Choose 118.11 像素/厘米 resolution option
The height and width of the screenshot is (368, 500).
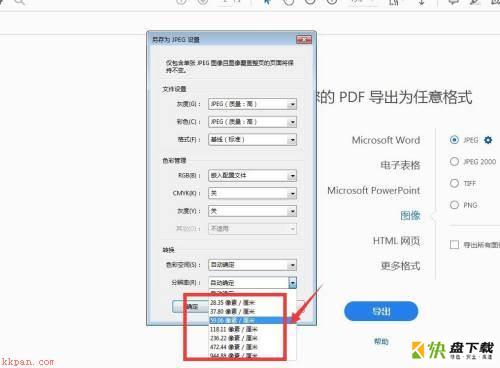(252, 329)
